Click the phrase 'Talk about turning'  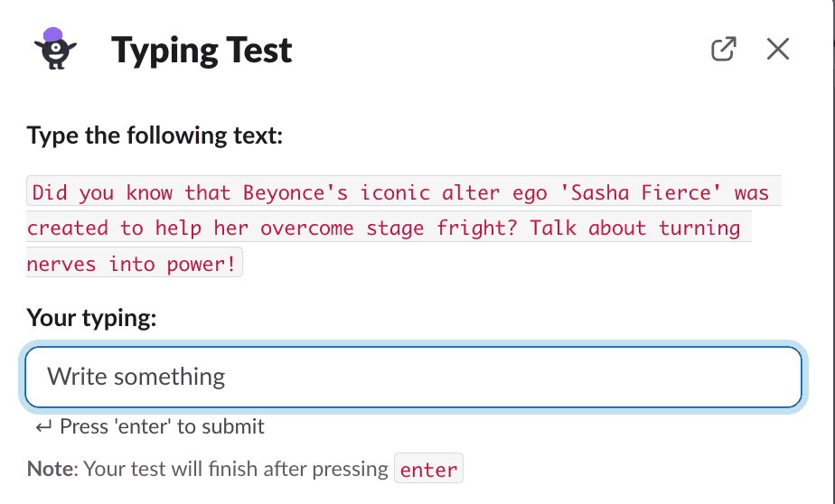[634, 228]
